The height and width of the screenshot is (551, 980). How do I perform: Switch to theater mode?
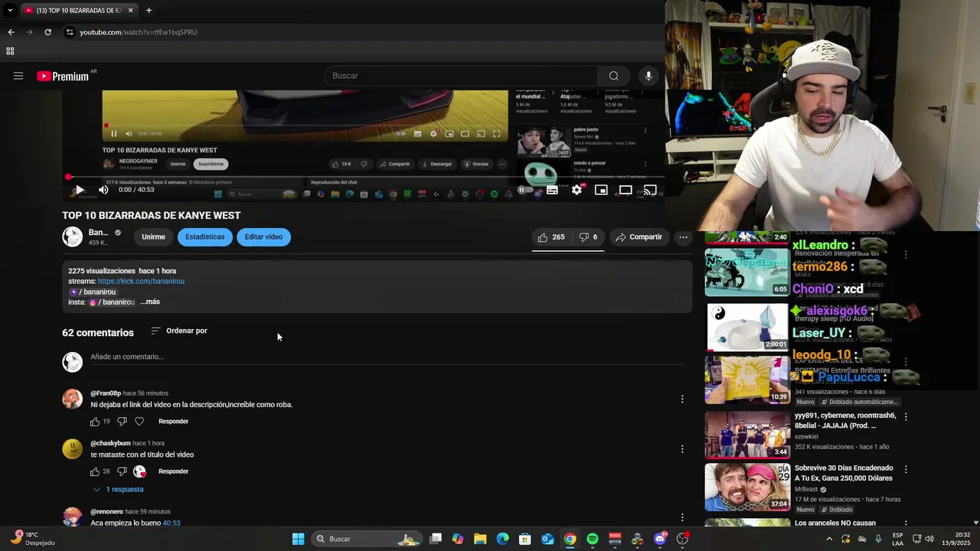pyautogui.click(x=626, y=190)
